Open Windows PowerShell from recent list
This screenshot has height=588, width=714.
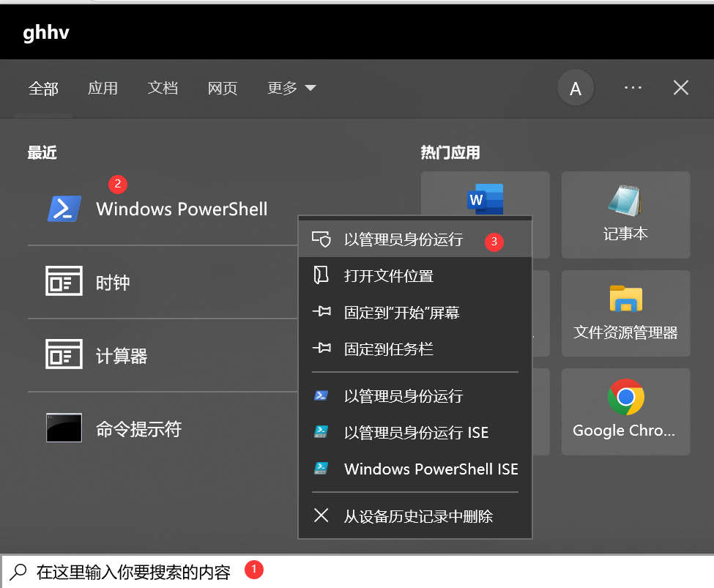pos(163,209)
